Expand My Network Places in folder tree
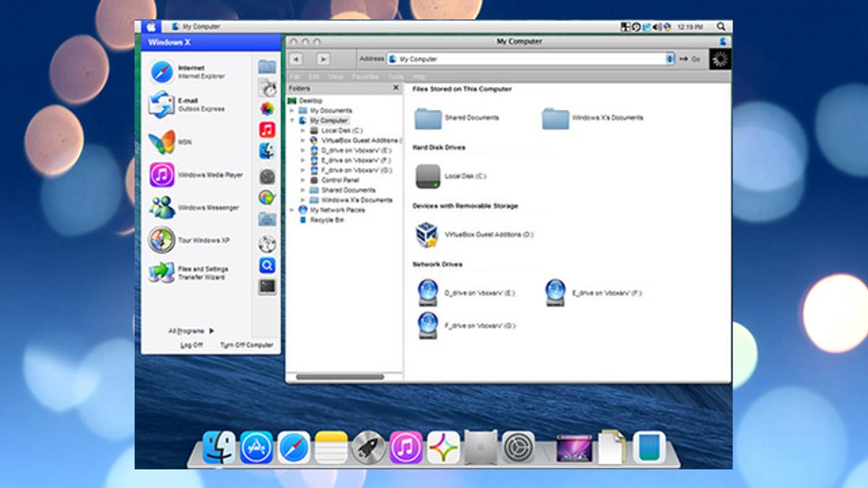The width and height of the screenshot is (868, 488). point(292,210)
